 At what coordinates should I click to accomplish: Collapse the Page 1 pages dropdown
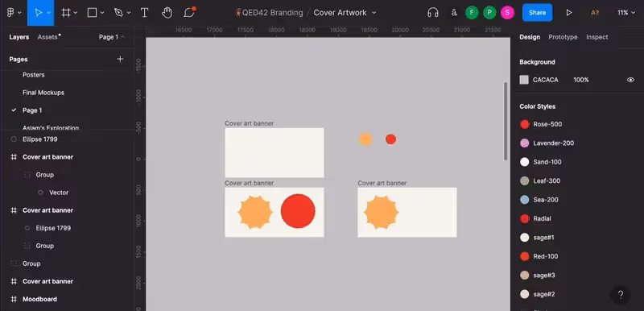pos(112,37)
